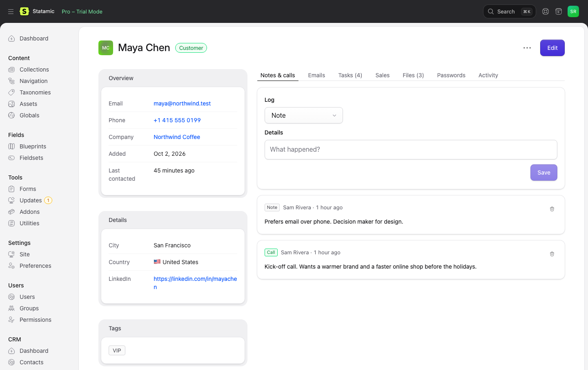Click the Oct 2, 2026 added date
Screen dimensions: 588x370
click(169, 154)
